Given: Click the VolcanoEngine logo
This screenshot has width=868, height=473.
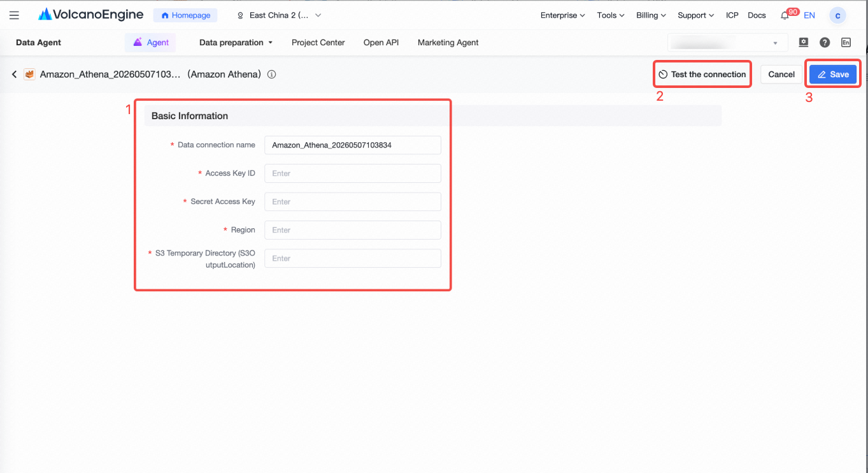Looking at the screenshot, I should tap(91, 15).
